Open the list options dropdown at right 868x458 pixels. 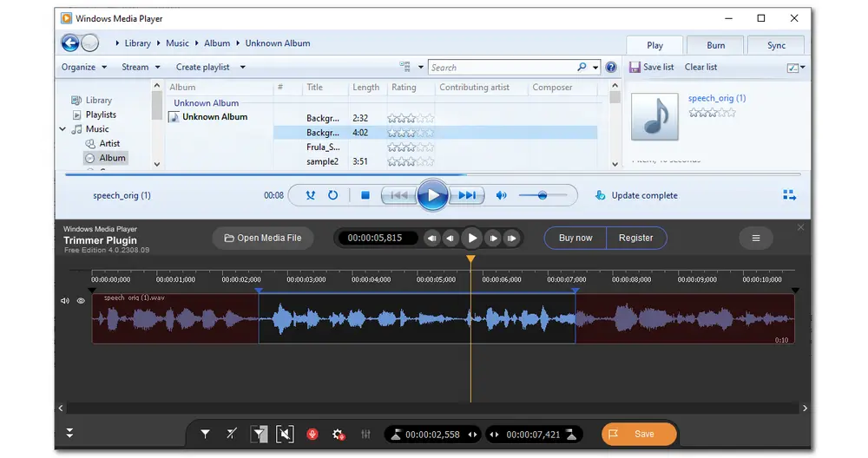(x=795, y=68)
